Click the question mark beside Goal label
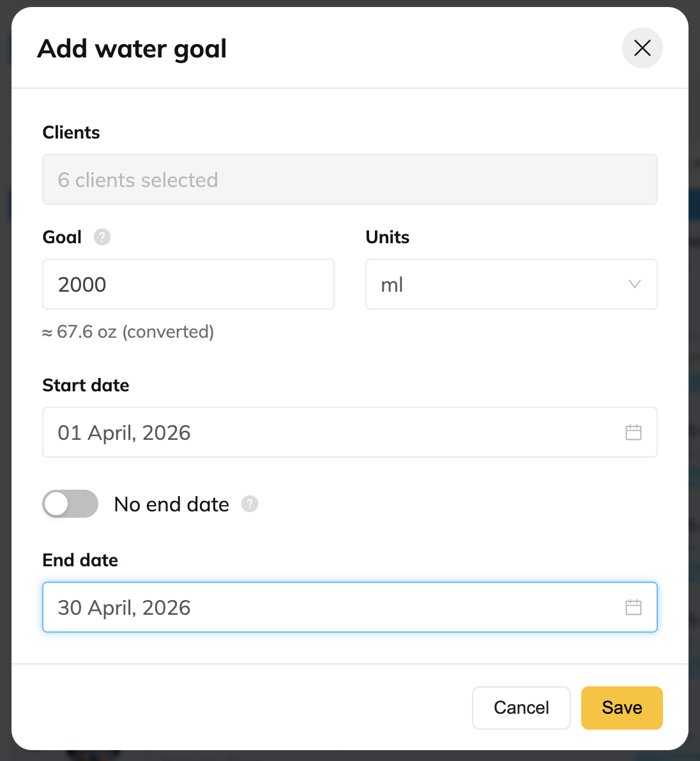The width and height of the screenshot is (700, 761). 102,237
